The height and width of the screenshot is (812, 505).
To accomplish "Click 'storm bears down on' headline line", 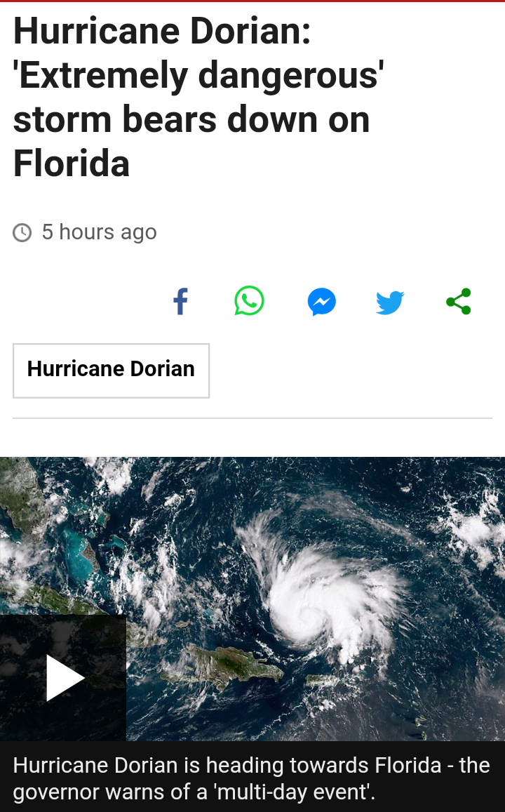I will (191, 119).
